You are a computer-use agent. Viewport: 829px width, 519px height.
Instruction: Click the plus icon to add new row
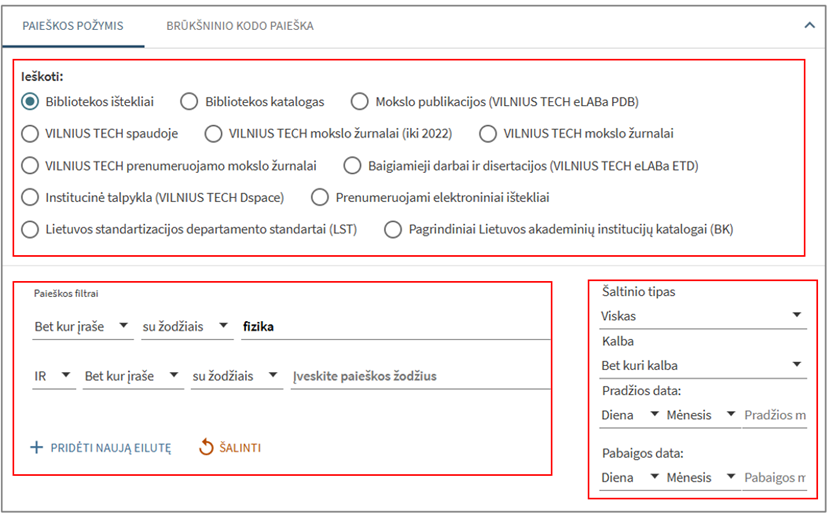(x=37, y=448)
